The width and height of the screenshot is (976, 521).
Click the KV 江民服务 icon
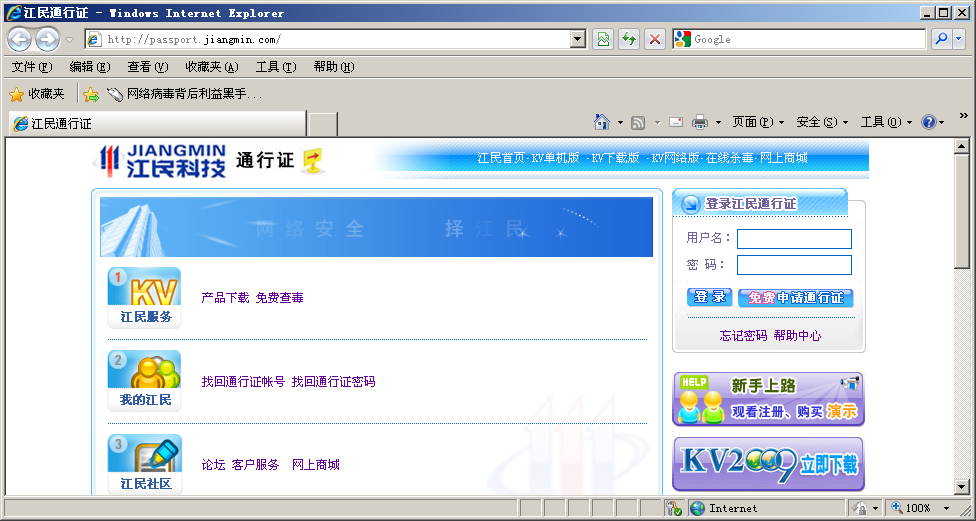(x=144, y=298)
